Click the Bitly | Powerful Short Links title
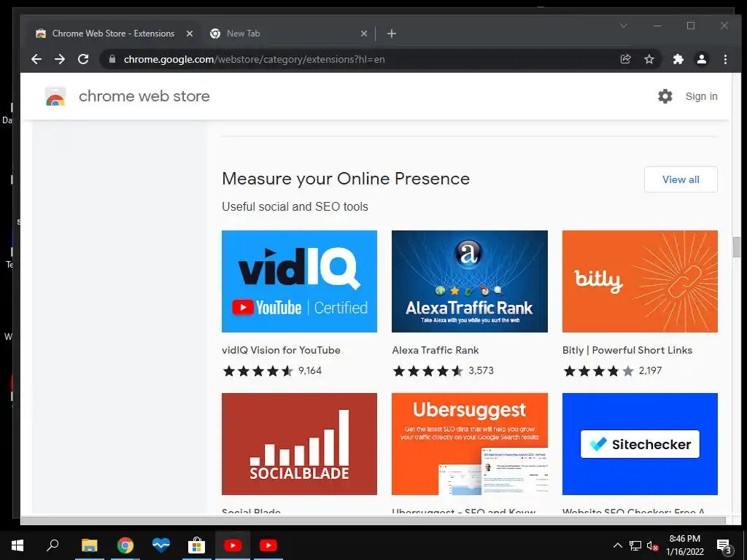The height and width of the screenshot is (560, 747). [627, 350]
